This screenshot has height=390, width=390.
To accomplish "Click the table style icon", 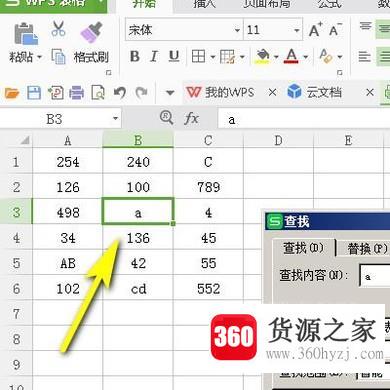I will (227, 57).
